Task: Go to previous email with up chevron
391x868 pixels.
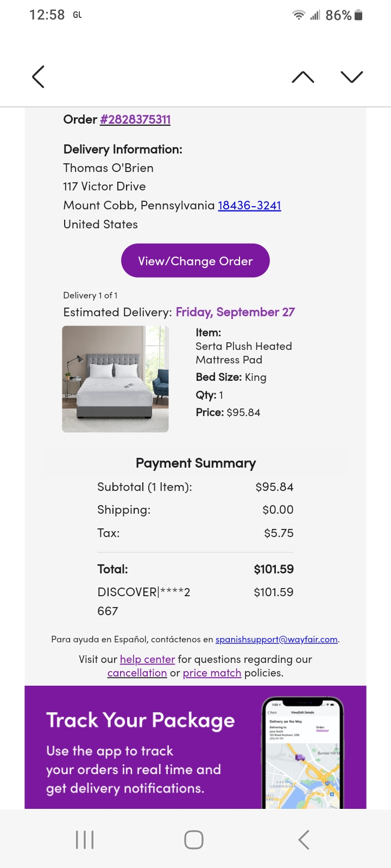Action: tap(303, 77)
